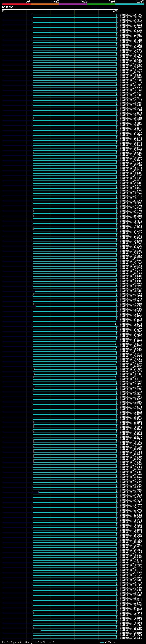Select hit label UniRef100_B2BAK8

131,515
